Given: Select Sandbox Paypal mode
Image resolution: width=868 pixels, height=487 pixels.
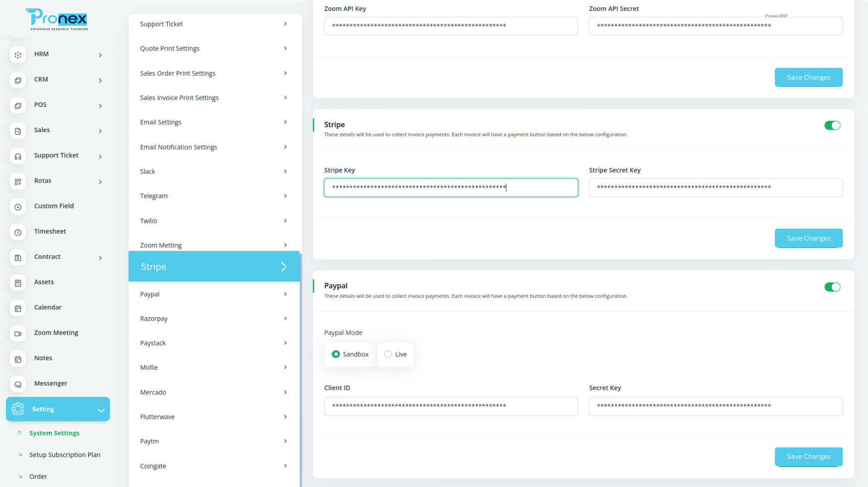Looking at the screenshot, I should 350,354.
